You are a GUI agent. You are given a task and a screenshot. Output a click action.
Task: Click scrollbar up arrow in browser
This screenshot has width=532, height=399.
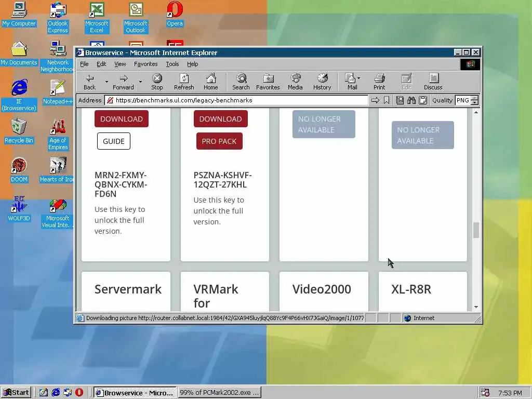click(476, 112)
